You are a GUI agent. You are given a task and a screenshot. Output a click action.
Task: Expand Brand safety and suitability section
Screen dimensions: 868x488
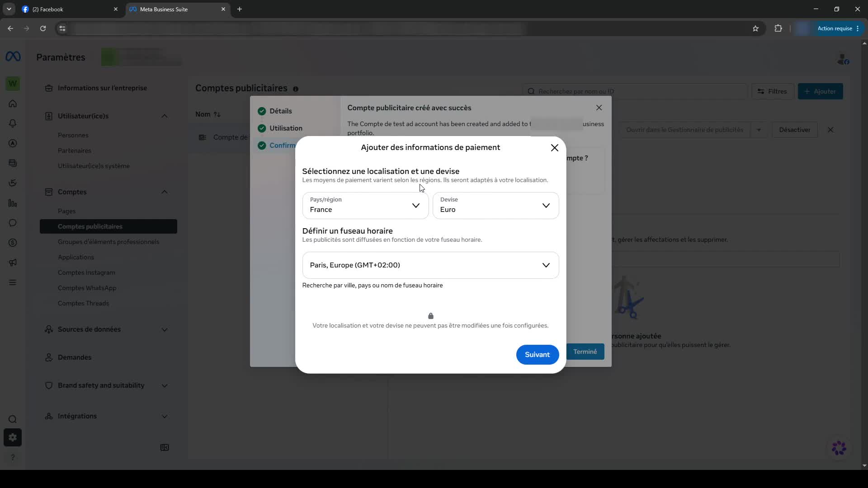165,385
